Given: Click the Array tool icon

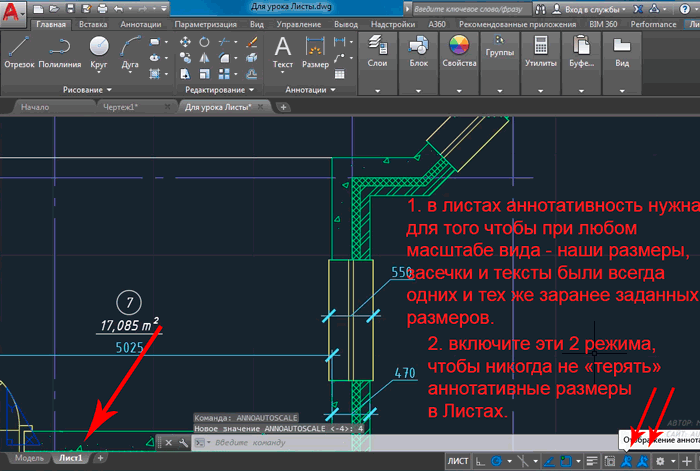Looking at the screenshot, I should 224,74.
